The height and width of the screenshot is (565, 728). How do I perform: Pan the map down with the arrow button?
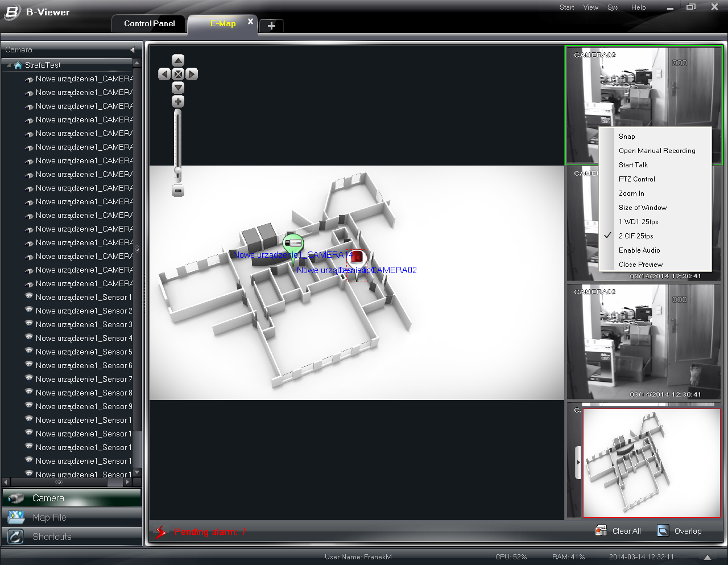[x=178, y=88]
